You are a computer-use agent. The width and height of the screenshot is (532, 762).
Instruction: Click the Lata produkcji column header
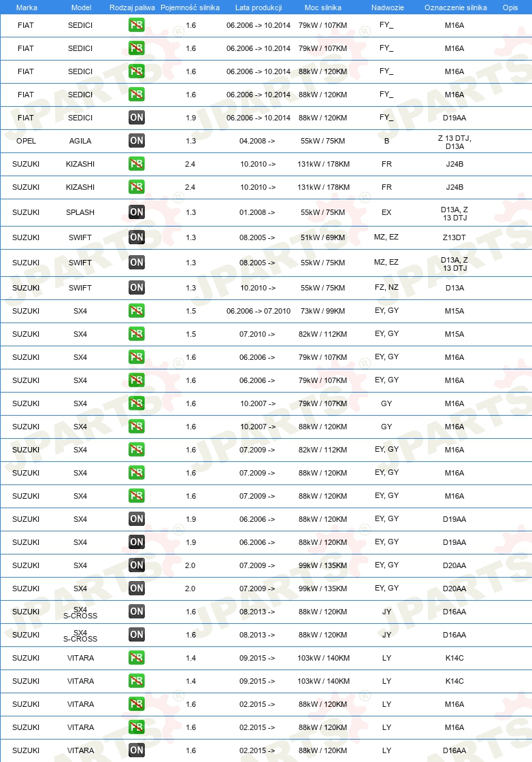click(259, 7)
